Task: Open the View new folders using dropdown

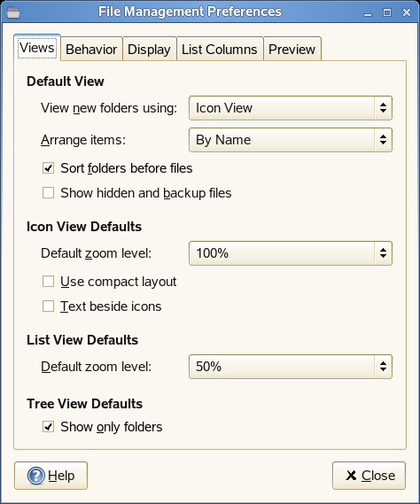Action: click(291, 108)
